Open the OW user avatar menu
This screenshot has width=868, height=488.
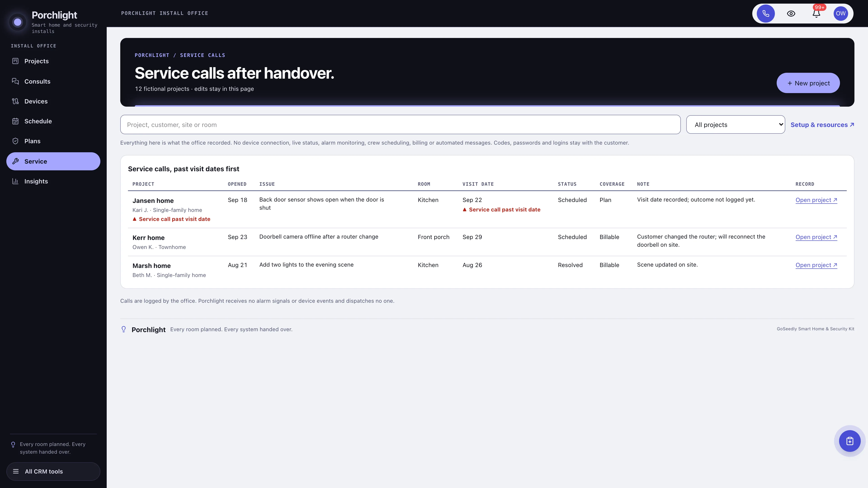tap(841, 14)
